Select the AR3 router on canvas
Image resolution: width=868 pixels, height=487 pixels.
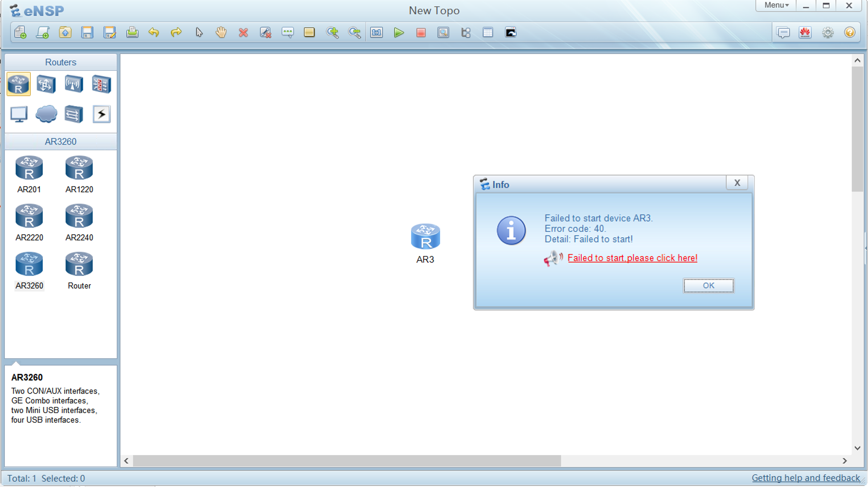coord(425,236)
